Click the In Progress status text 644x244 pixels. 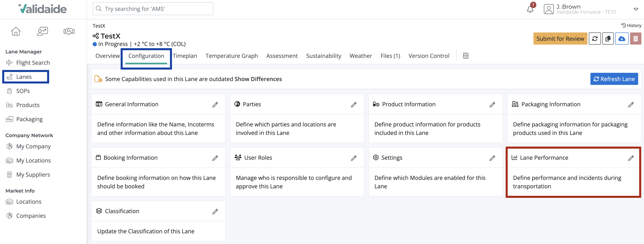coord(113,44)
